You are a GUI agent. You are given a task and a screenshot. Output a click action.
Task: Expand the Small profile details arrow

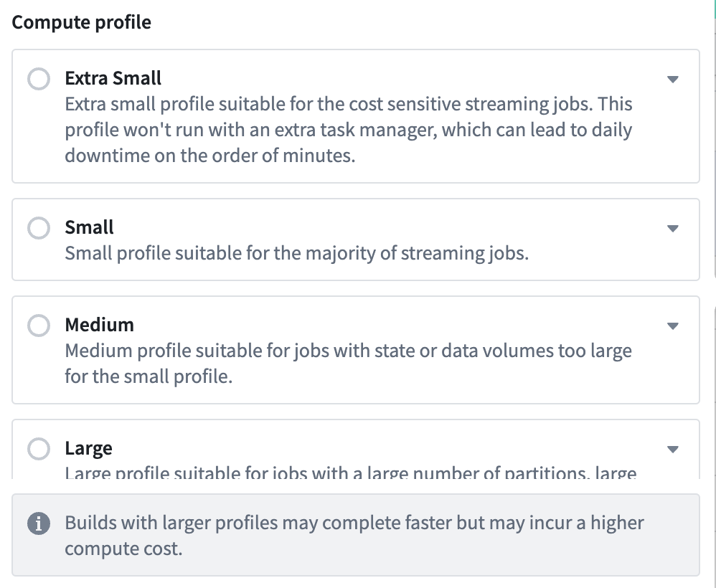[673, 228]
